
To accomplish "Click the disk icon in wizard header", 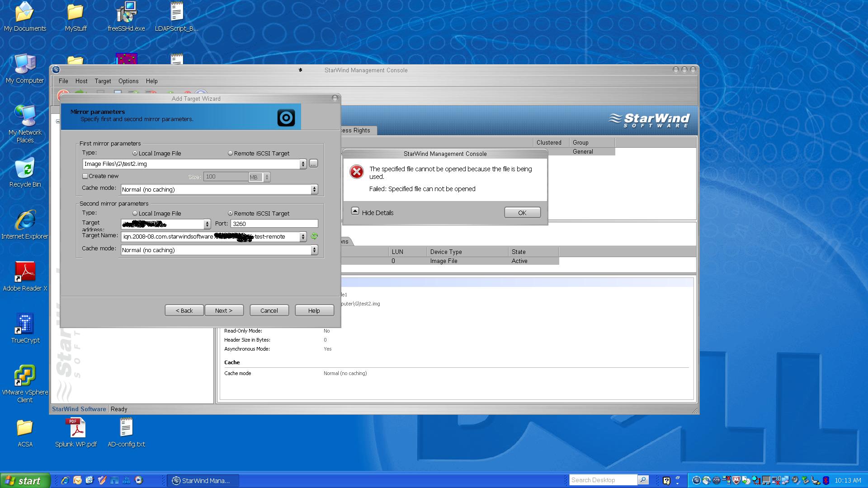I will point(286,118).
